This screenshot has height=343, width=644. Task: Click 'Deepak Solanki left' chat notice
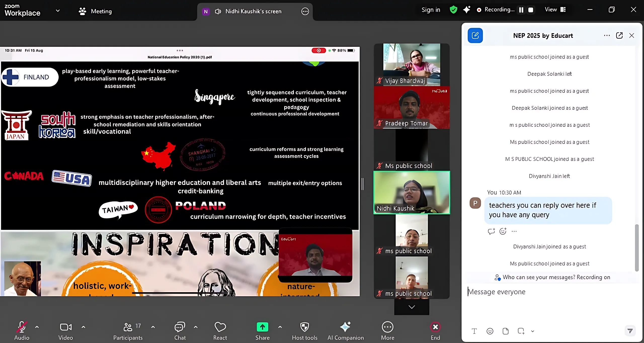[x=549, y=74]
